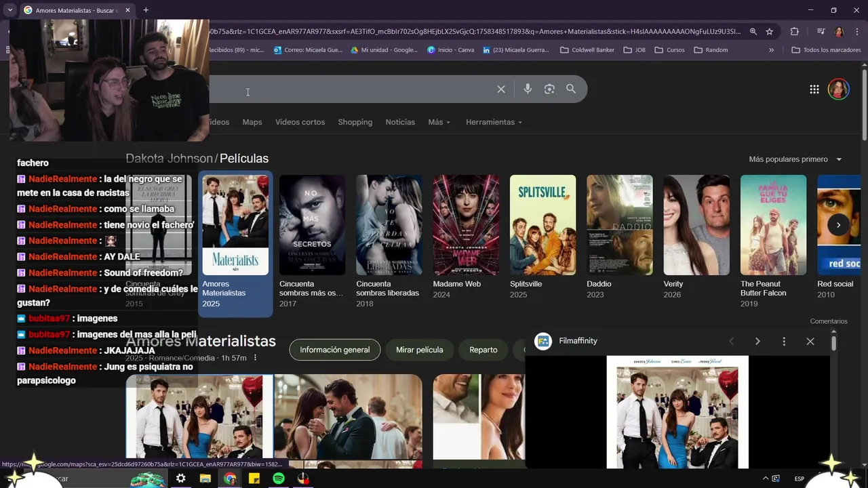Image resolution: width=868 pixels, height=488 pixels.
Task: Open the LinkedIn Micaela Guerra bookmark
Action: 516,49
